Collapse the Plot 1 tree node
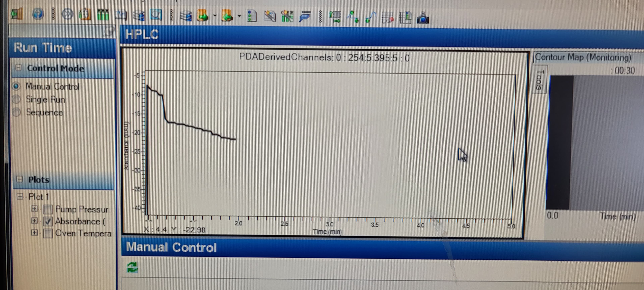Screen dimensions: 644x290 point(20,196)
